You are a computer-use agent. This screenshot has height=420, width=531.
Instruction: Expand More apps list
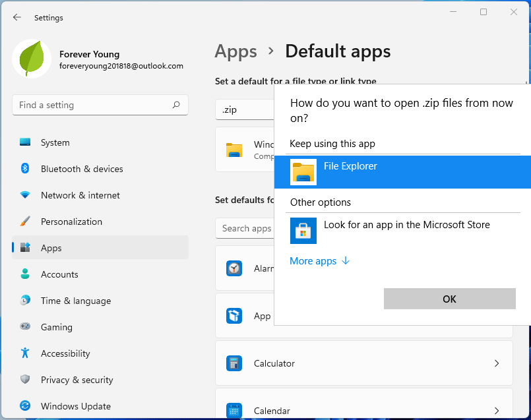click(x=319, y=261)
